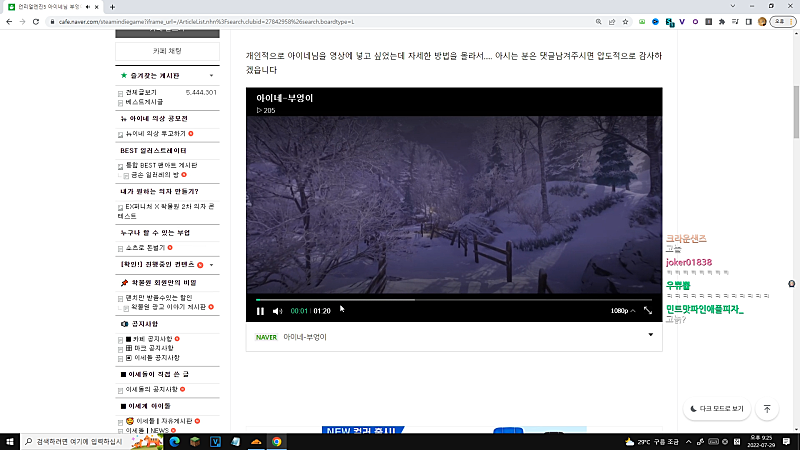Screen dimensions: 800x450
Task: Click the address bar URL field
Action: pyautogui.click(x=300, y=21)
